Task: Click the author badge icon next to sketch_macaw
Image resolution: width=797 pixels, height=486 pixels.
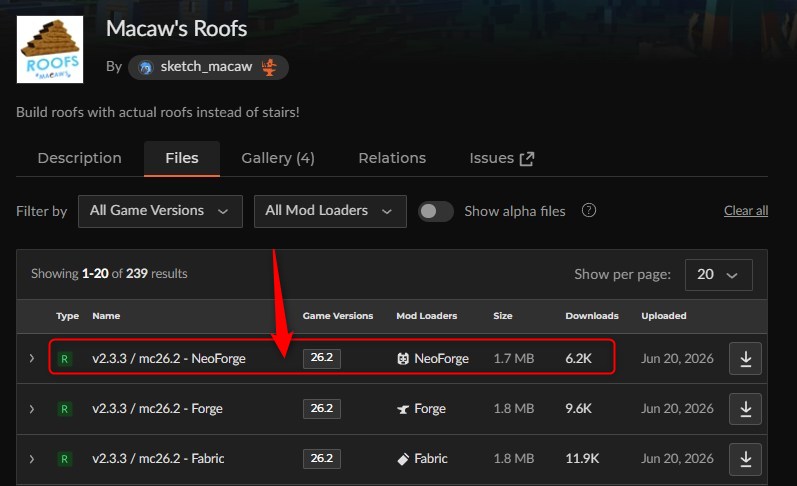Action: 269,67
